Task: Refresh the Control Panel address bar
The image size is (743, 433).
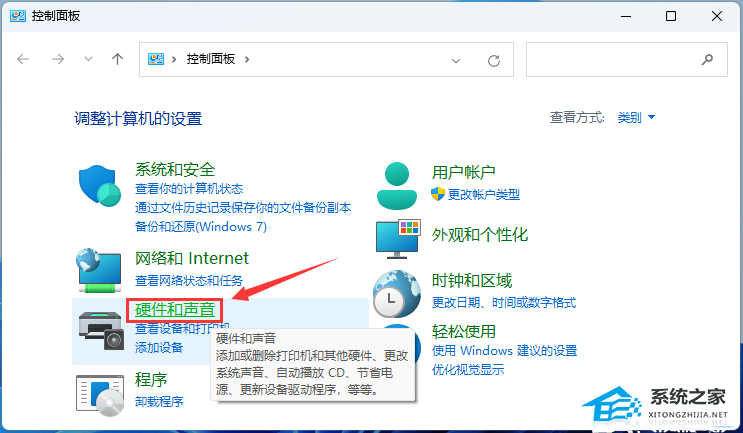Action: pos(494,60)
